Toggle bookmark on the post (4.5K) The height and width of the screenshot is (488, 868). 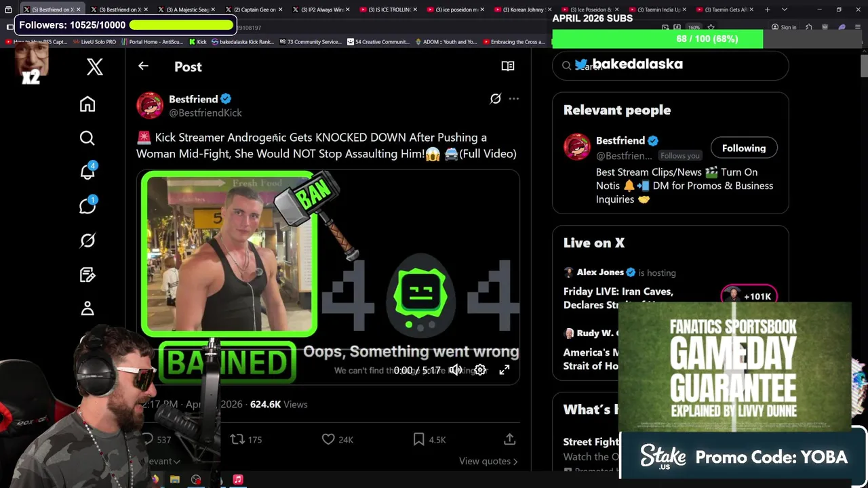(x=429, y=439)
